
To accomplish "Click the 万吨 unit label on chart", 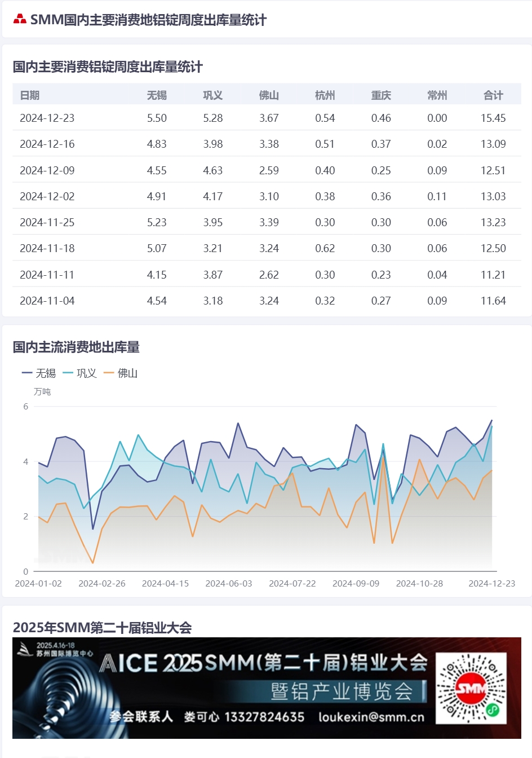I will (x=42, y=391).
